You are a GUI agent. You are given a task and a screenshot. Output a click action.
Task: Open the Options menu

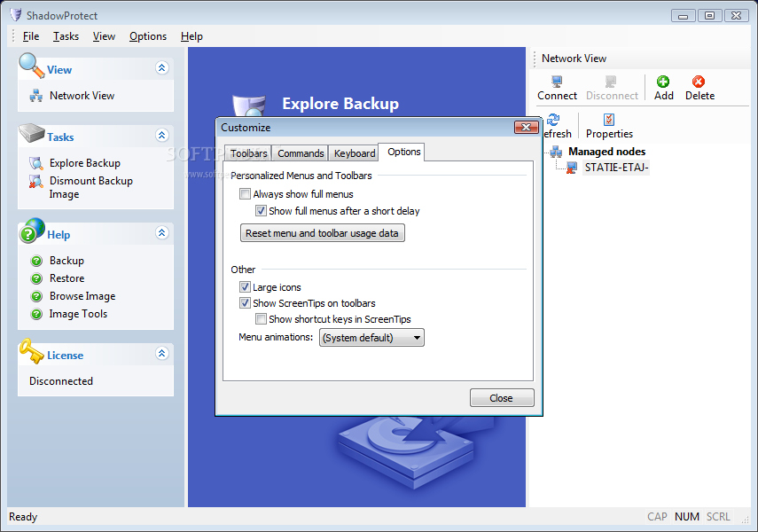click(148, 36)
